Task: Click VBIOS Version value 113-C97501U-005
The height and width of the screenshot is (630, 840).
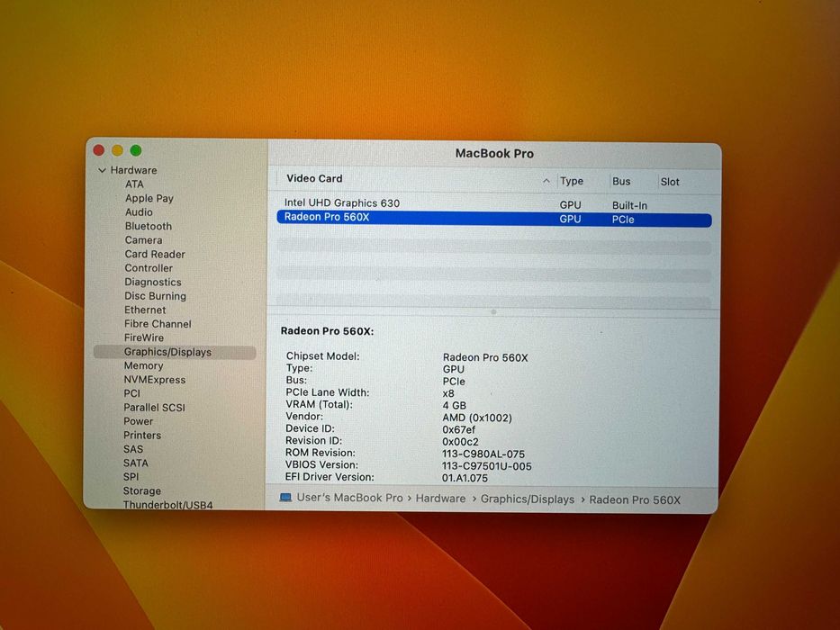Action: [487, 466]
